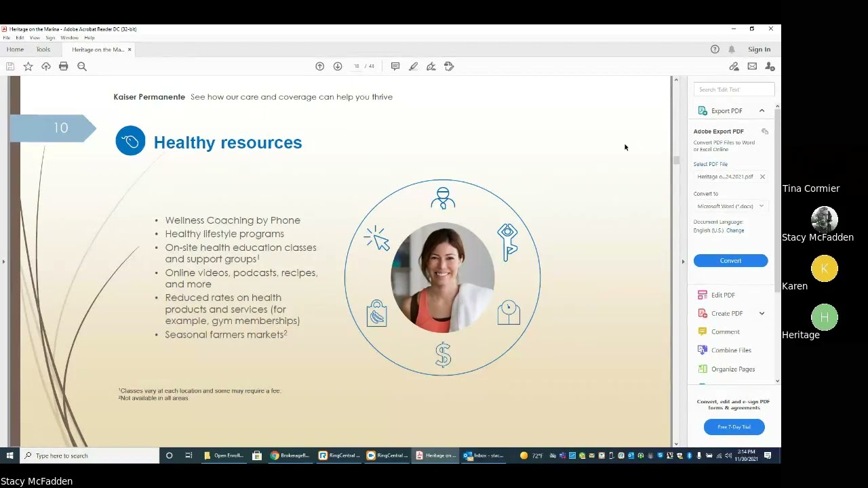Expand the Create PDF options chevron
Image resolution: width=868 pixels, height=488 pixels.
(762, 313)
